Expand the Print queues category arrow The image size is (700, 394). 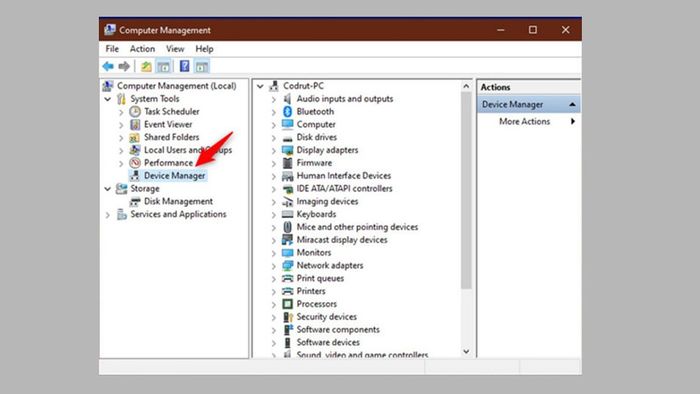click(274, 279)
